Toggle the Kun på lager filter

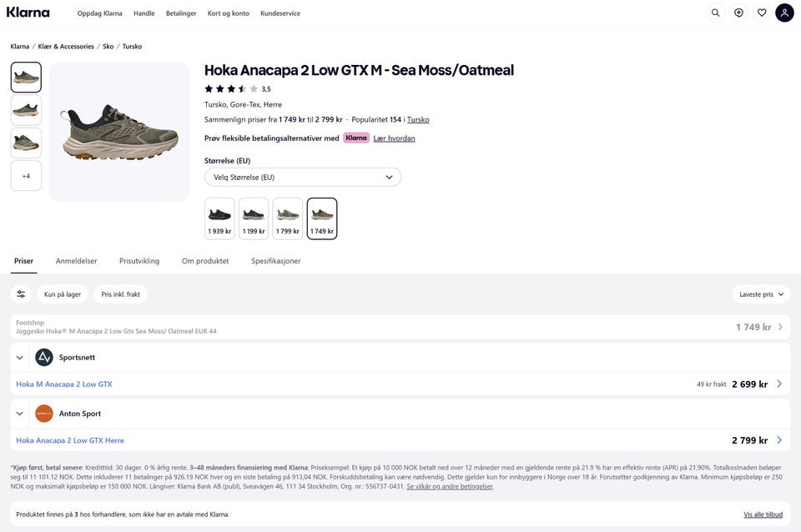pos(63,294)
